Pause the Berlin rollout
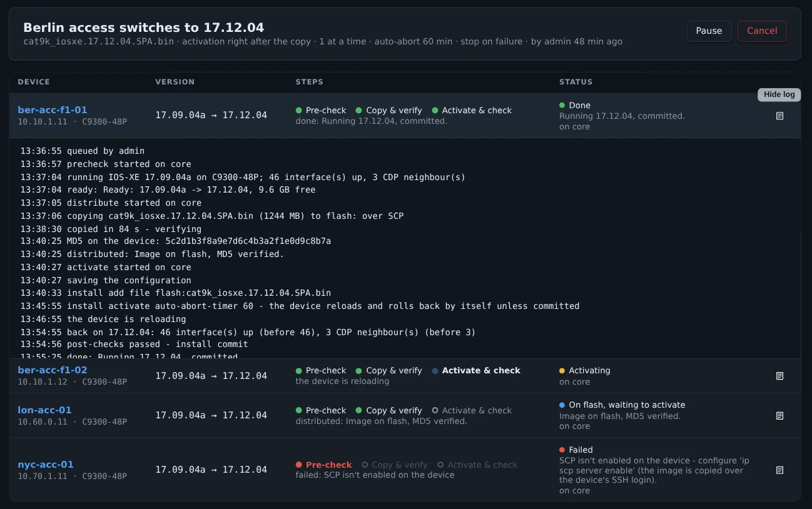The image size is (812, 509). tap(709, 31)
